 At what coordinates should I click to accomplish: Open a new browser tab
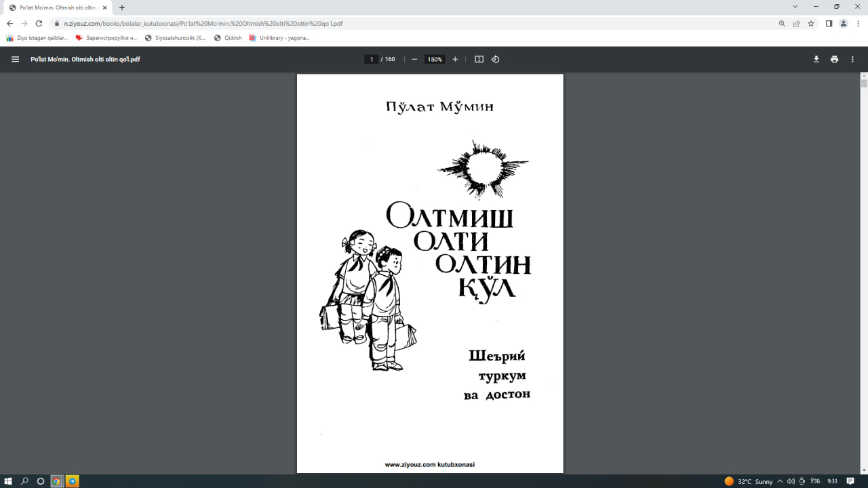pos(122,7)
